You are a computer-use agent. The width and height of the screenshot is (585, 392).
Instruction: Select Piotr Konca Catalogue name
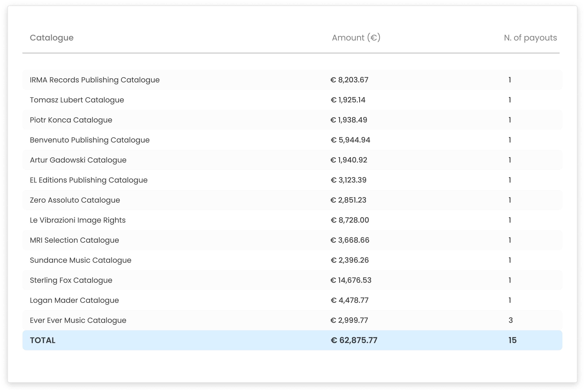coord(71,120)
